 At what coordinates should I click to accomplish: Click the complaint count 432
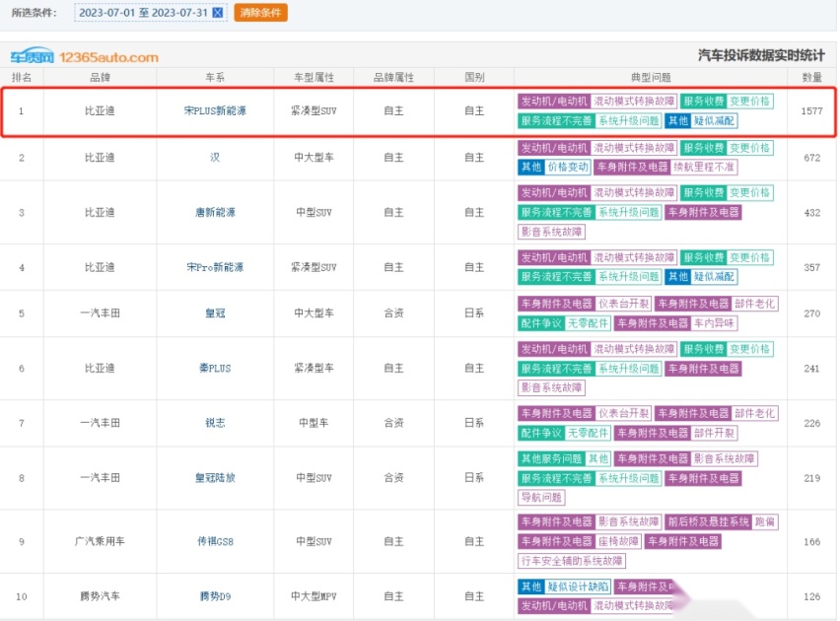[811, 212]
